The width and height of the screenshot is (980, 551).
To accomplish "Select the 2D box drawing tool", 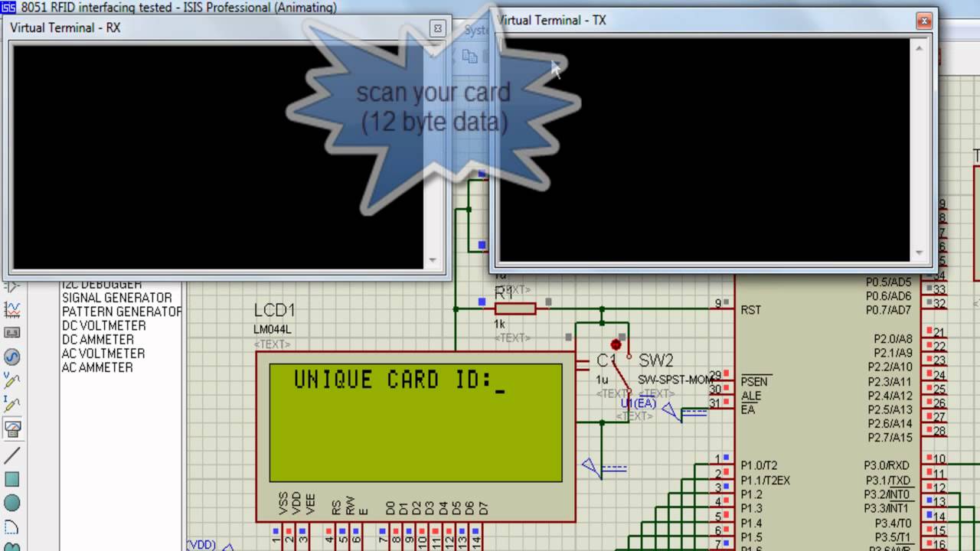I will (11, 480).
